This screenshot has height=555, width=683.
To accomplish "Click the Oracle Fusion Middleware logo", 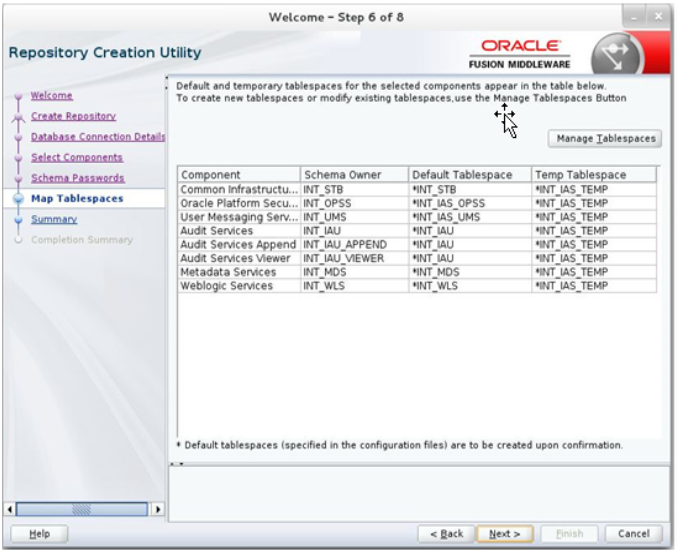I will point(519,54).
